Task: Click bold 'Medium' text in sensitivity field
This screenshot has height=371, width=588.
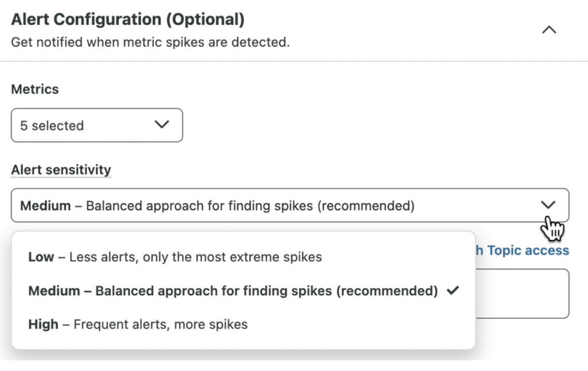Action: 45,206
